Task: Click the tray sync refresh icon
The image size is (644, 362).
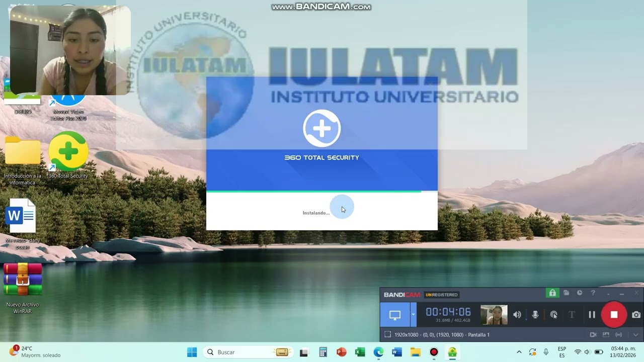Action: click(532, 352)
